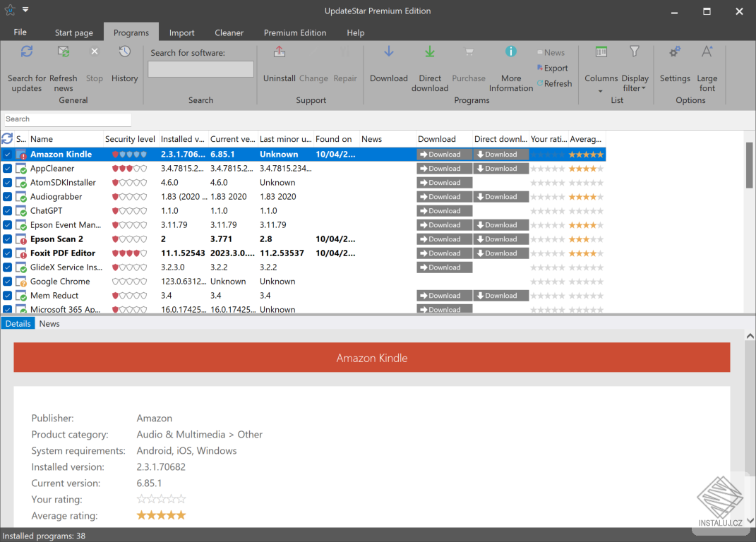Click the Refresh link in Programs group
Image resolution: width=756 pixels, height=542 pixels.
[555, 83]
